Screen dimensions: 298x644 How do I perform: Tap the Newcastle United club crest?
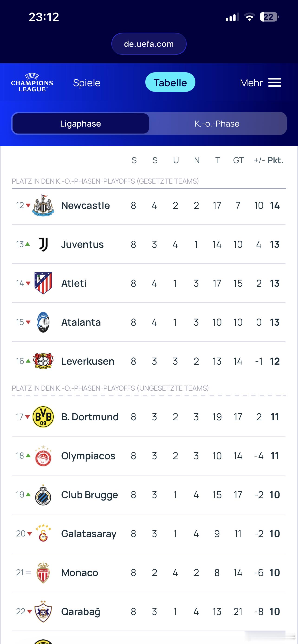coord(43,205)
